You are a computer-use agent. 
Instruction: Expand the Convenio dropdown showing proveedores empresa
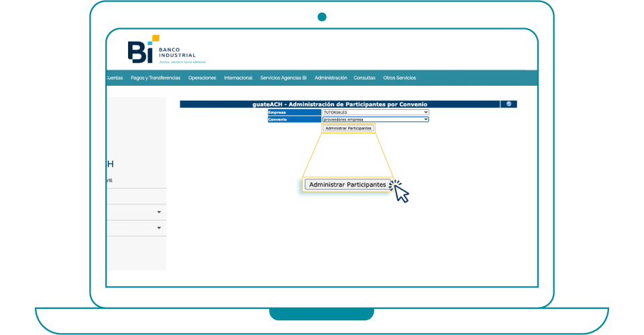375,119
